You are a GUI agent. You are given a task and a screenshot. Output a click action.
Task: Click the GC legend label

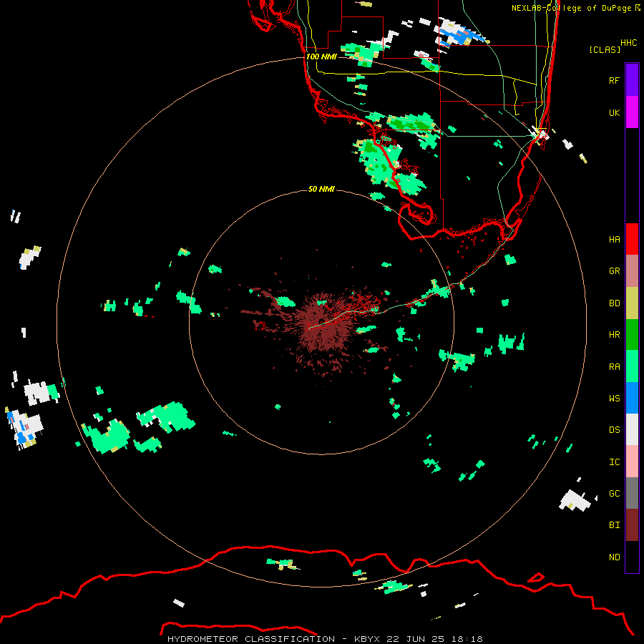614,494
